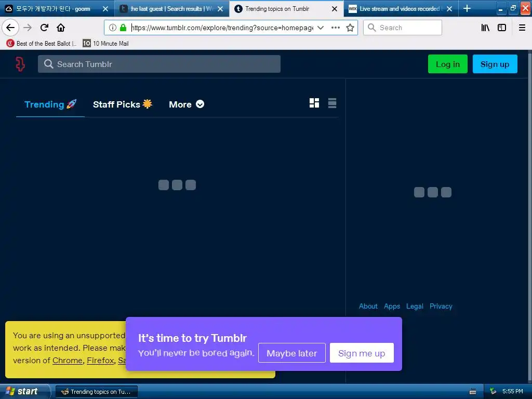Close the Live stream and videos tab
The image size is (532, 399).
(449, 9)
